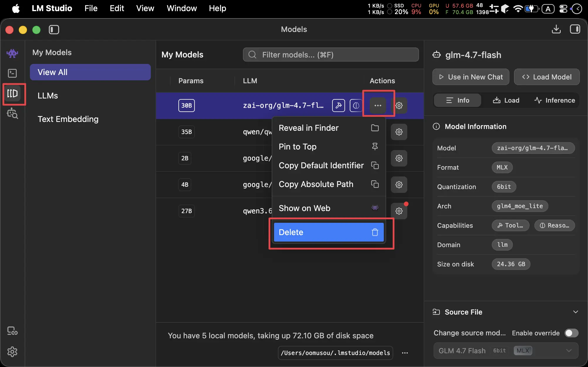Open Control Center from menu bar

tap(563, 9)
